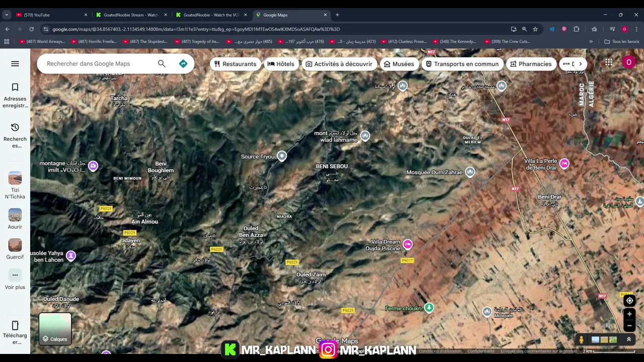
Task: Filter map by Hôtels
Action: coord(281,64)
